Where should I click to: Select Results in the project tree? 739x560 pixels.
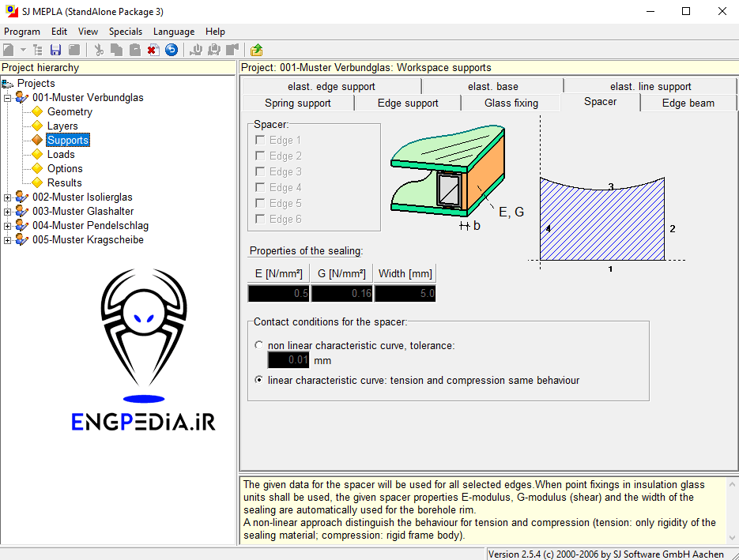coord(64,183)
